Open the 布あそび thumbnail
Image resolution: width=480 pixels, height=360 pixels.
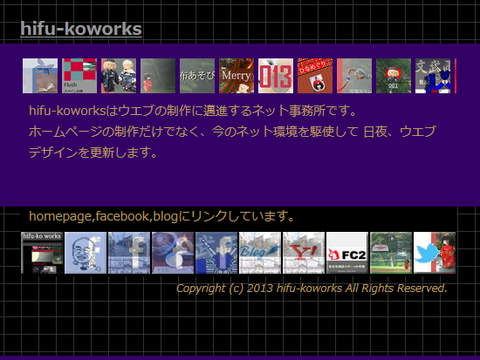click(x=197, y=76)
